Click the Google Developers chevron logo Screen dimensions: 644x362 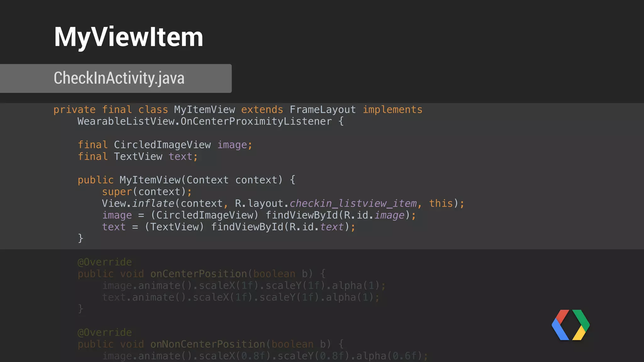click(x=570, y=325)
